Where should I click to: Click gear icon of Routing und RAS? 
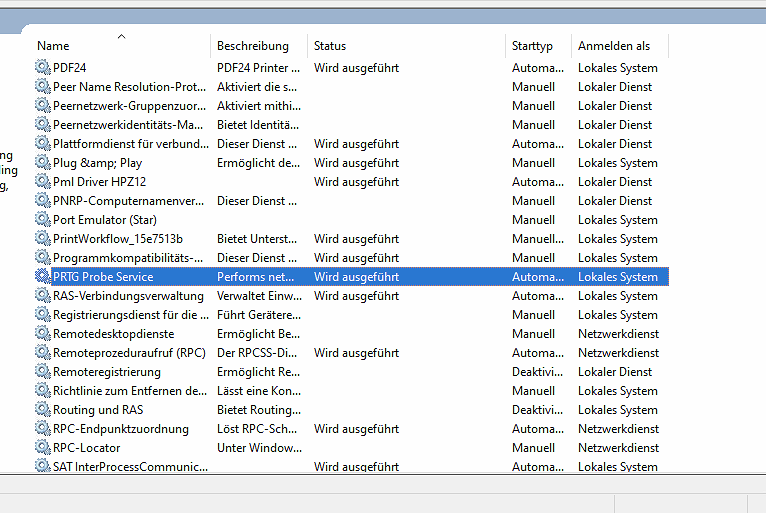point(42,410)
